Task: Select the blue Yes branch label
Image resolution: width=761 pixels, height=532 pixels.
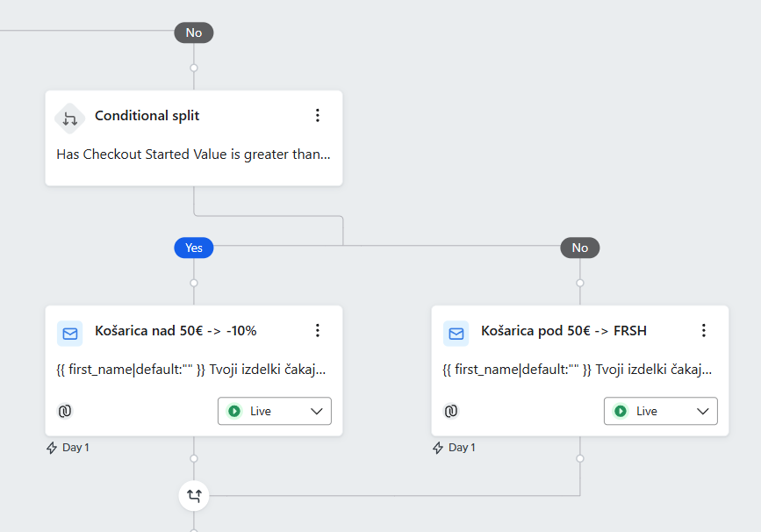Action: 194,248
